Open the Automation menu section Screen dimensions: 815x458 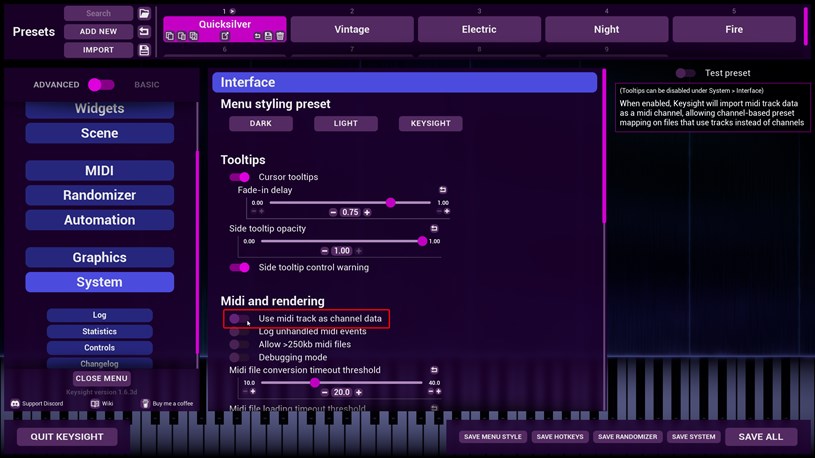pos(99,220)
